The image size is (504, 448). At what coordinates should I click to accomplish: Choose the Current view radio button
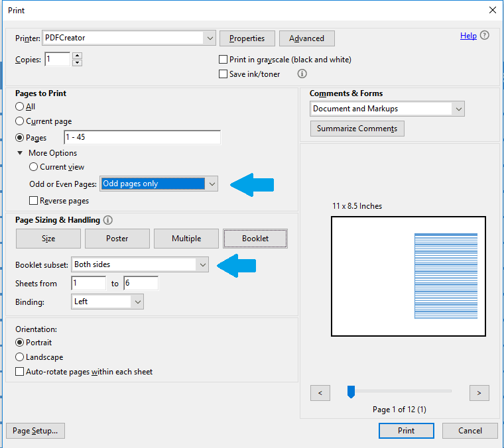click(33, 167)
